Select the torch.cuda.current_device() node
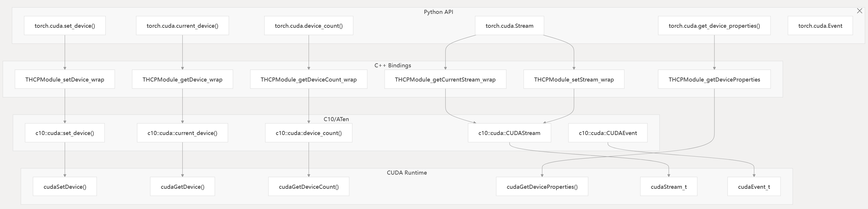Viewport: 868px width, 209px height. (182, 26)
